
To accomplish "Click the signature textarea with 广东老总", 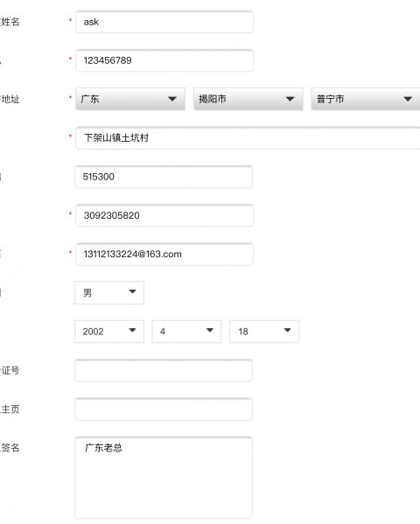I will (164, 478).
